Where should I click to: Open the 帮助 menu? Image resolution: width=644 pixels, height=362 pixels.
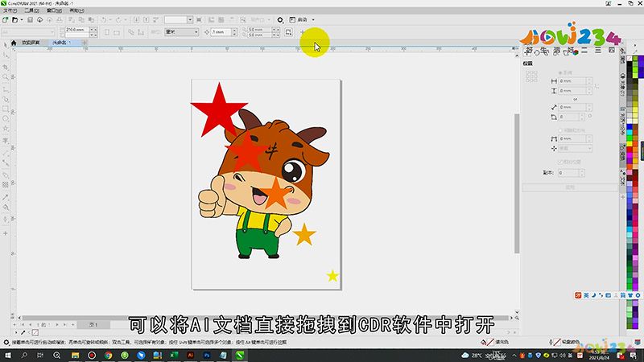76,10
